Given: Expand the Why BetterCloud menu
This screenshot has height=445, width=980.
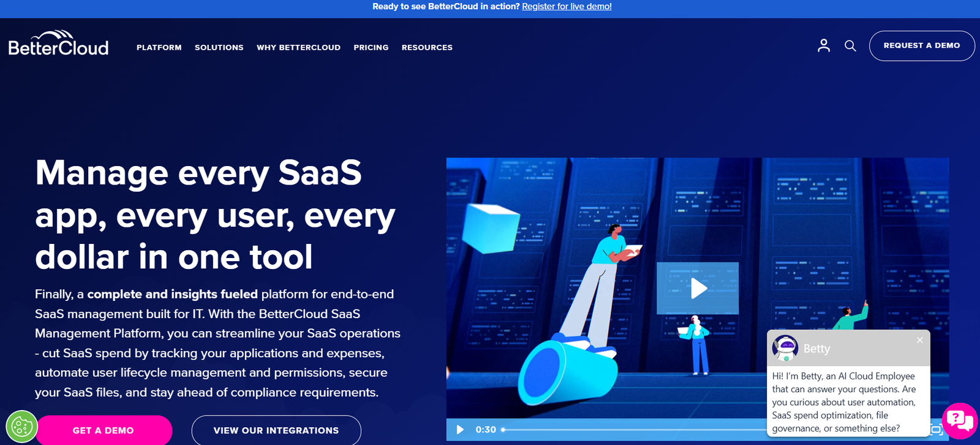Looking at the screenshot, I should [x=298, y=47].
